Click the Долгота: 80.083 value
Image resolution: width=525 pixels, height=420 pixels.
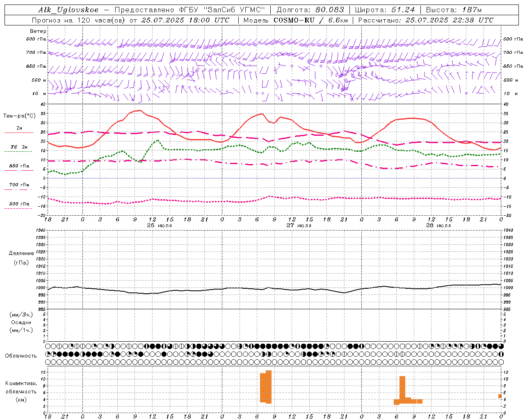(x=311, y=10)
